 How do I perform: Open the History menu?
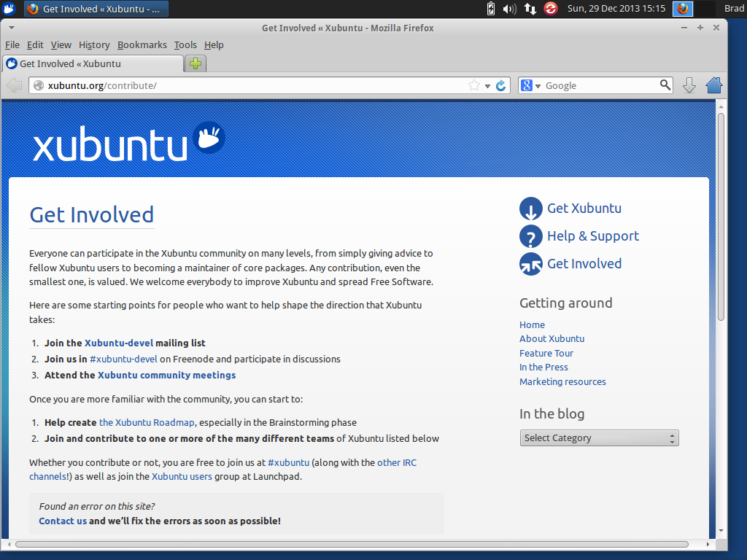click(94, 44)
